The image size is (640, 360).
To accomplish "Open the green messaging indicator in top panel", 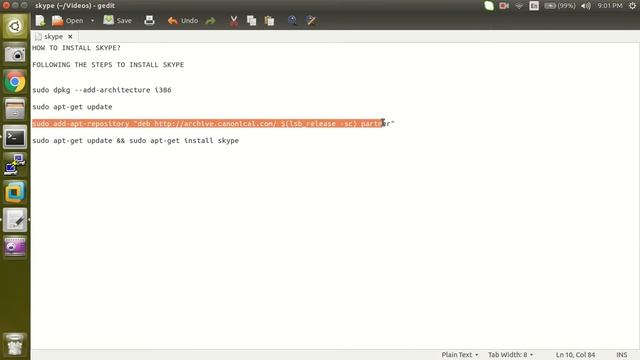I will (x=489, y=6).
